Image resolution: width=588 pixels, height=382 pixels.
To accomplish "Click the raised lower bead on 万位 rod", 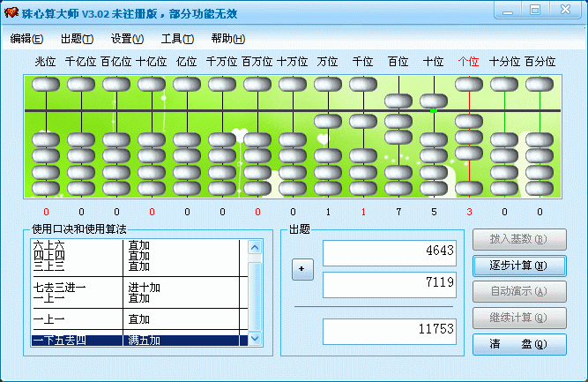I will (x=328, y=121).
